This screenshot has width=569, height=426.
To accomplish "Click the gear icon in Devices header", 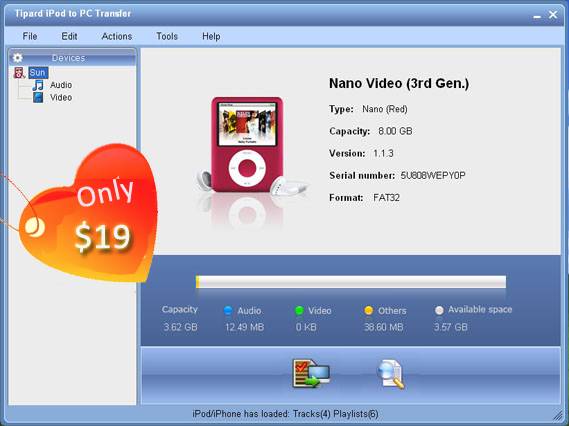I will pos(17,58).
